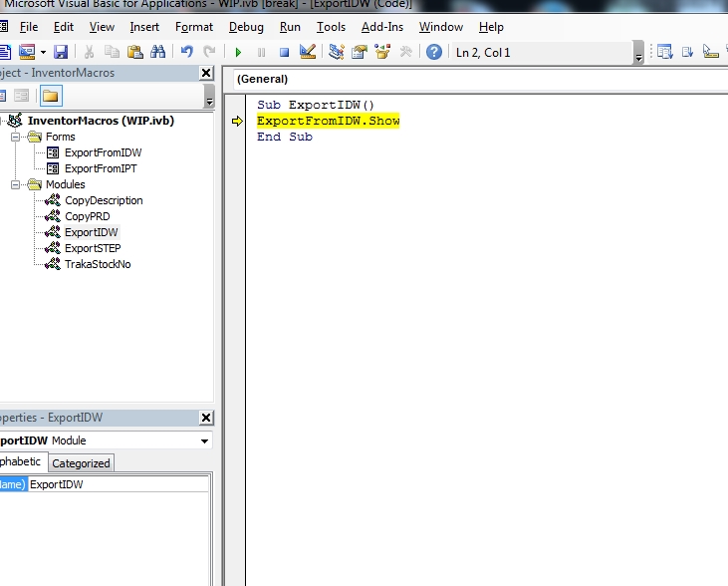Open the View menu
The width and height of the screenshot is (728, 586).
pos(102,27)
